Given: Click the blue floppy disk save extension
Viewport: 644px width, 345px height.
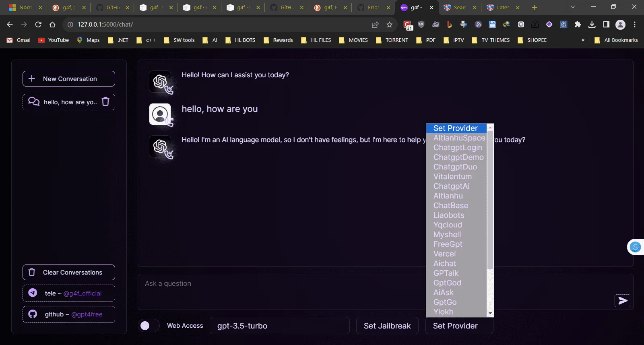Looking at the screenshot, I should pos(492,25).
